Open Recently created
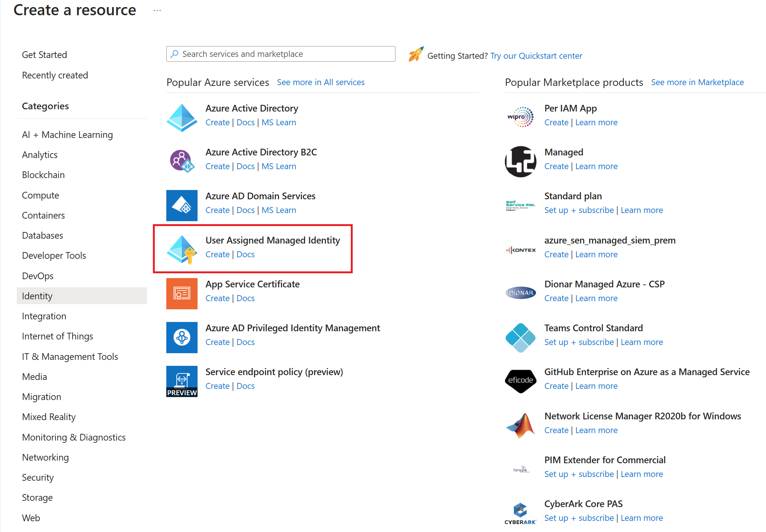766x532 pixels. (55, 75)
